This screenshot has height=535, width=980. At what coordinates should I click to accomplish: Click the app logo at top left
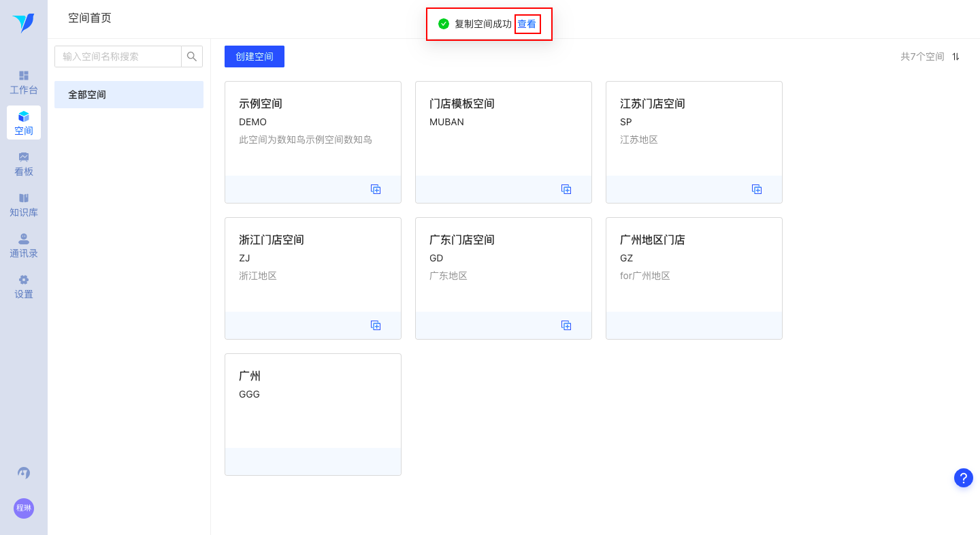[x=23, y=23]
